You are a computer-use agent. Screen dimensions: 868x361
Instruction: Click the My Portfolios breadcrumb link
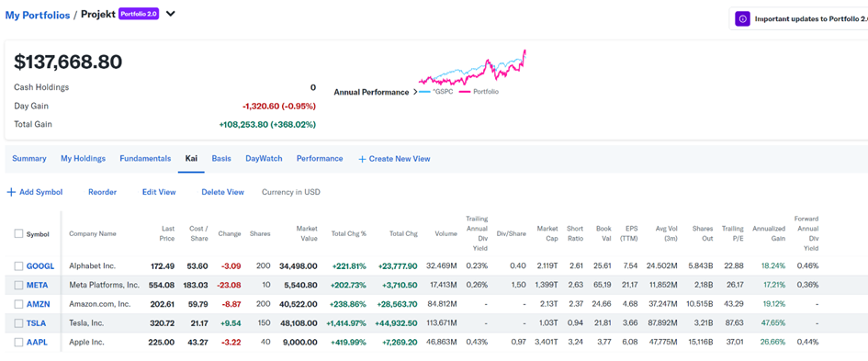[x=38, y=15]
